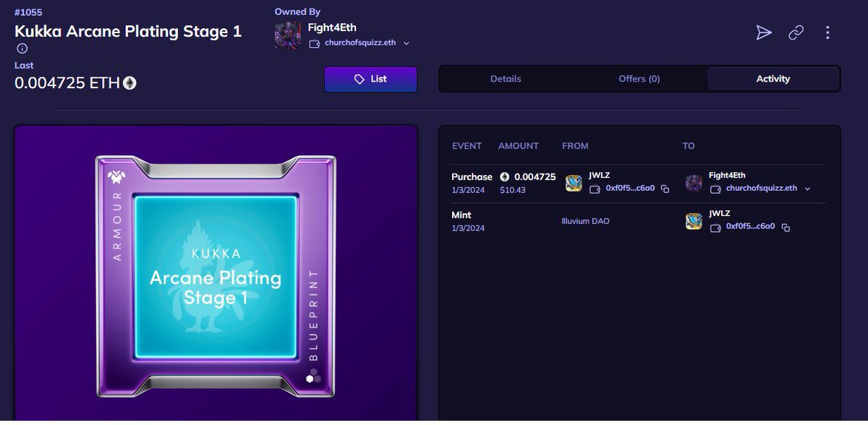Viewport: 868px width, 425px height.
Task: Click the '$10.43' amount value
Action: click(512, 189)
